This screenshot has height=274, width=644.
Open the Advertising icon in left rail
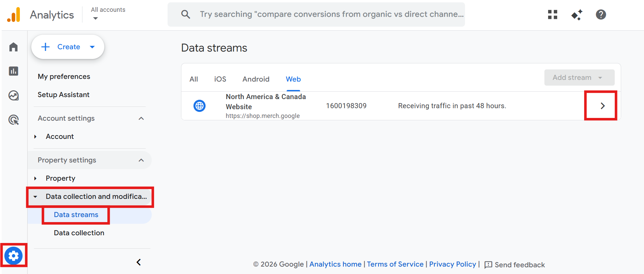(x=13, y=120)
